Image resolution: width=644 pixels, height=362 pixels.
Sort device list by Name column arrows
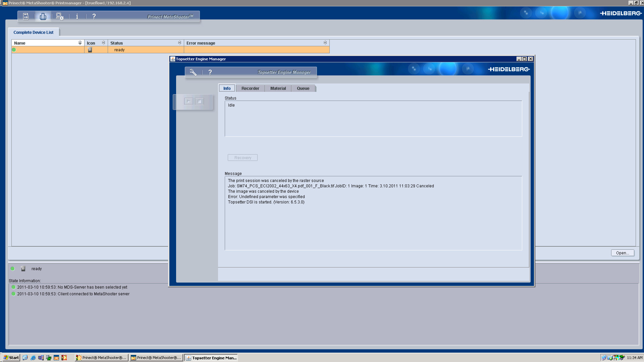[x=80, y=43]
